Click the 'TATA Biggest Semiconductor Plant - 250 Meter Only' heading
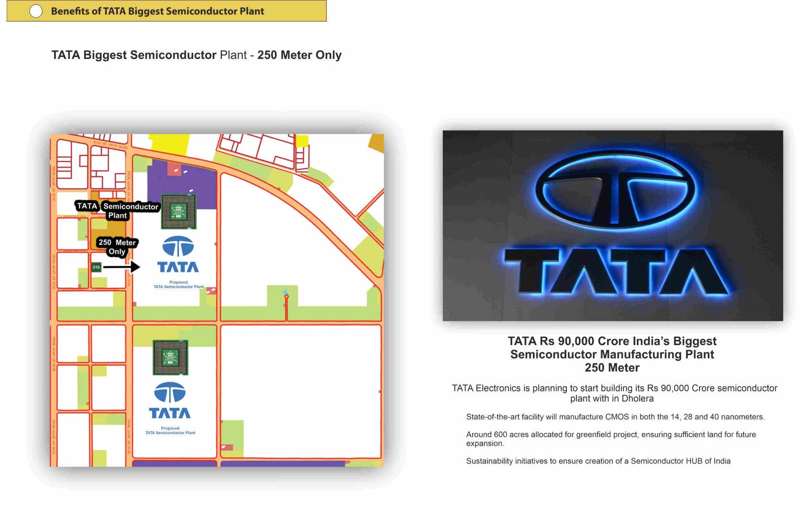The width and height of the screenshot is (812, 517). point(196,55)
